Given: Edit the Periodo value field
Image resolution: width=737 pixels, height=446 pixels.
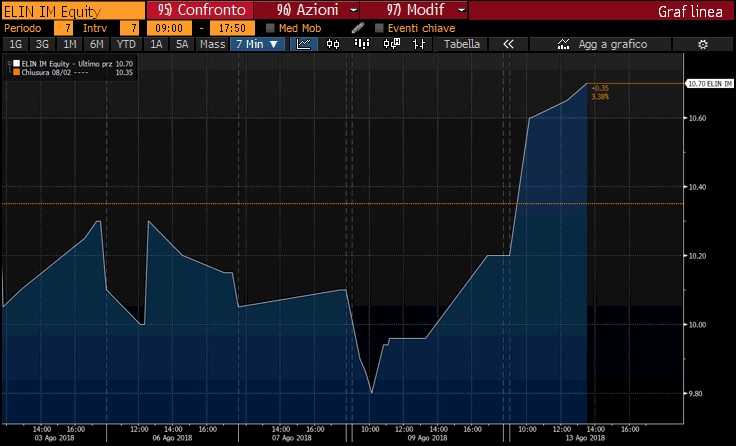Looking at the screenshot, I should [64, 28].
